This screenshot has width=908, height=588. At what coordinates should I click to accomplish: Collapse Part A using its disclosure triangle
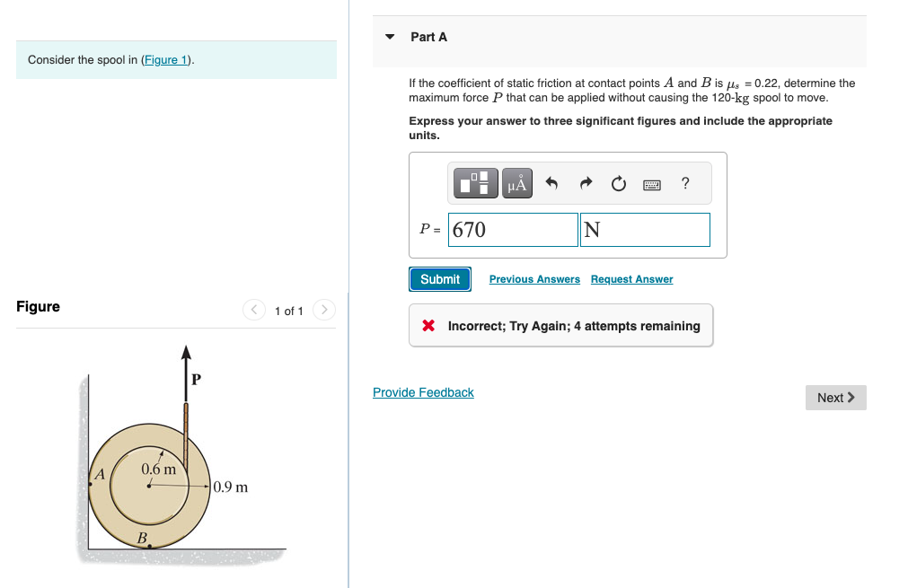[x=389, y=36]
